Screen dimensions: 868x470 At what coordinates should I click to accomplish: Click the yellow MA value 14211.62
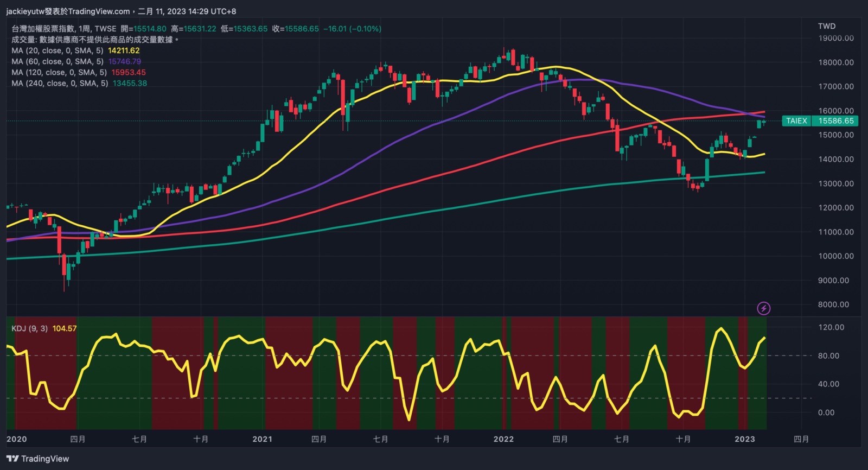[x=124, y=50]
